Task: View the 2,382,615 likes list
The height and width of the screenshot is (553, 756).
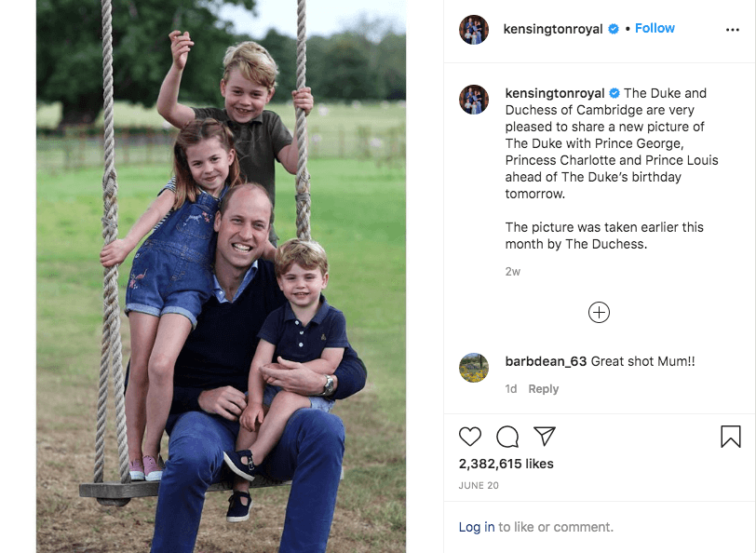Action: tap(506, 464)
